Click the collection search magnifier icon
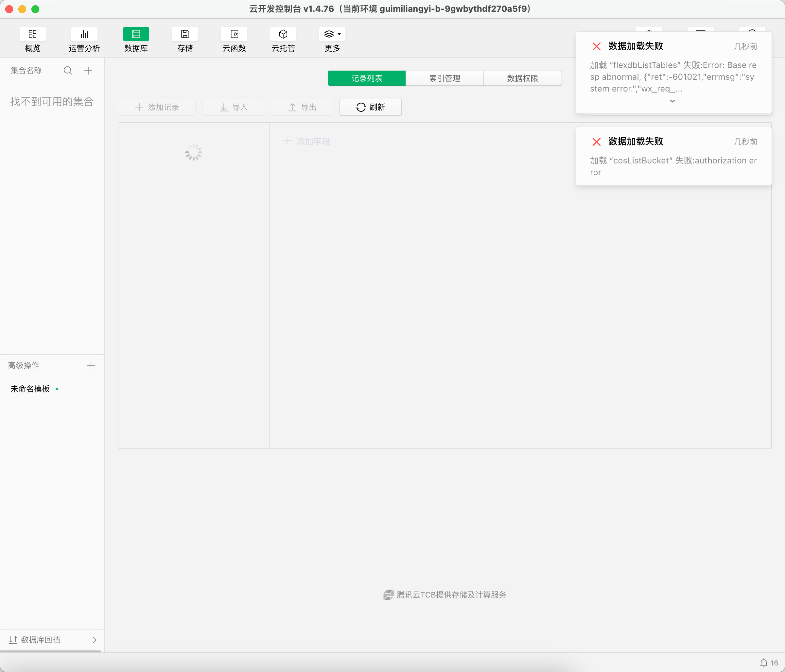This screenshot has height=672, width=785. tap(68, 70)
